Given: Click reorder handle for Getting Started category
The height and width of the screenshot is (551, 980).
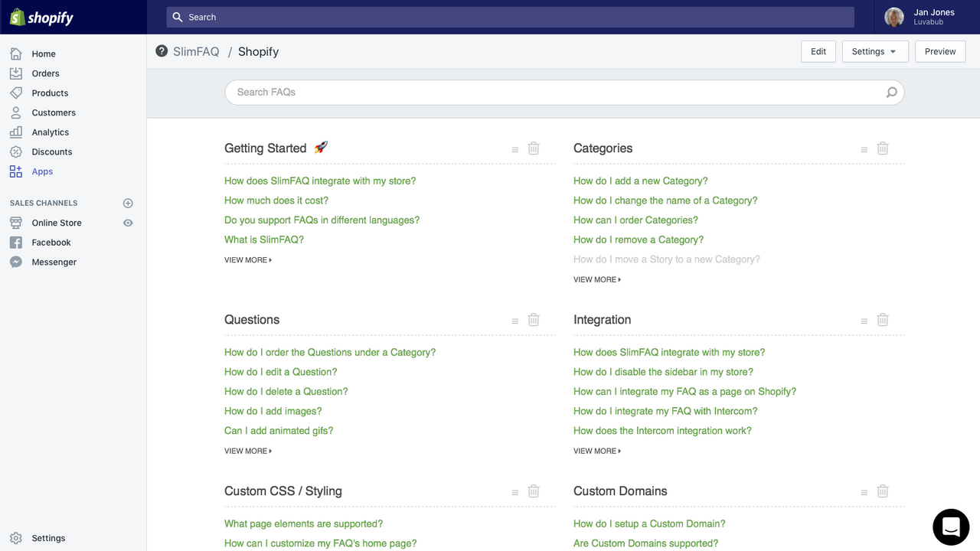Looking at the screenshot, I should [515, 150].
